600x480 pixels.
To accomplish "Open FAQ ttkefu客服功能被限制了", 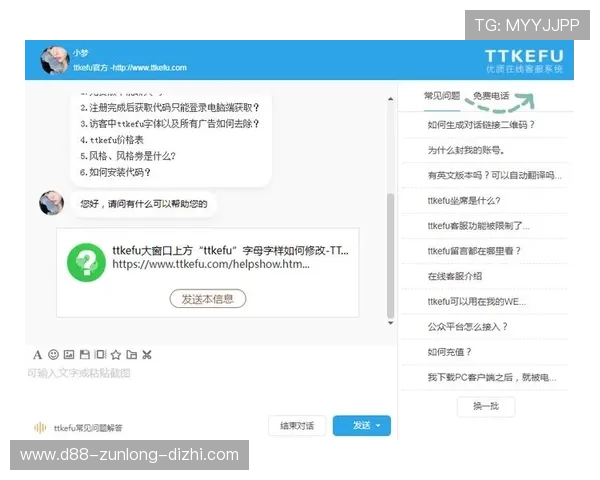I will pyautogui.click(x=479, y=226).
